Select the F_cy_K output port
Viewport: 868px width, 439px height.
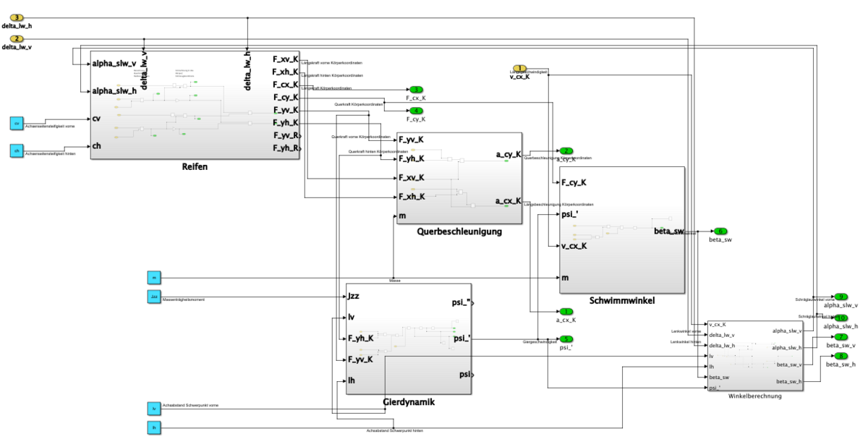coord(416,111)
